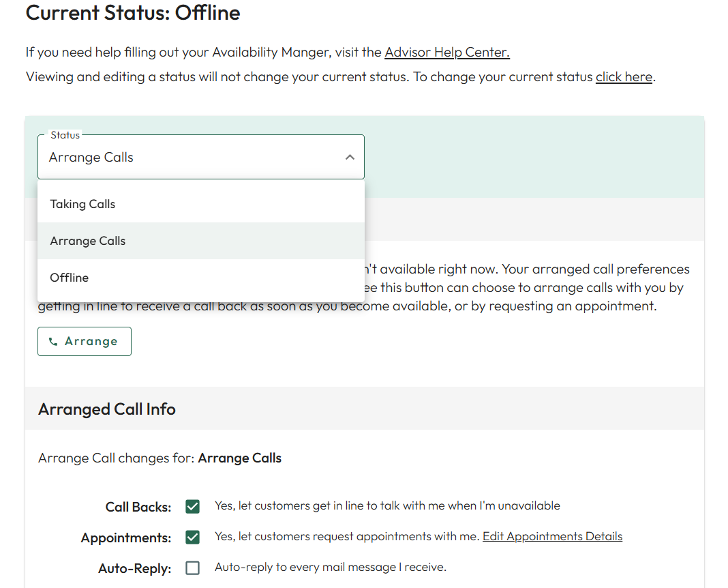Image resolution: width=728 pixels, height=588 pixels.
Task: Click the 'Current Status: Offline' heading
Action: point(133,13)
